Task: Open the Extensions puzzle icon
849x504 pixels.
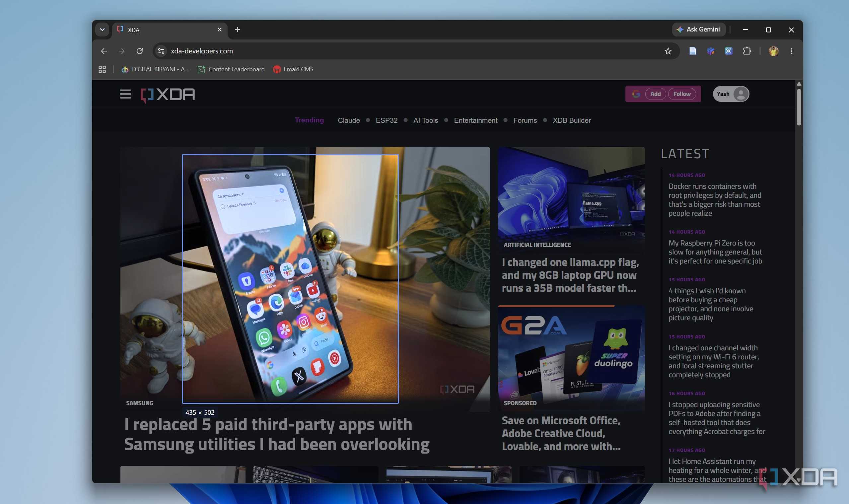Action: coord(747,51)
